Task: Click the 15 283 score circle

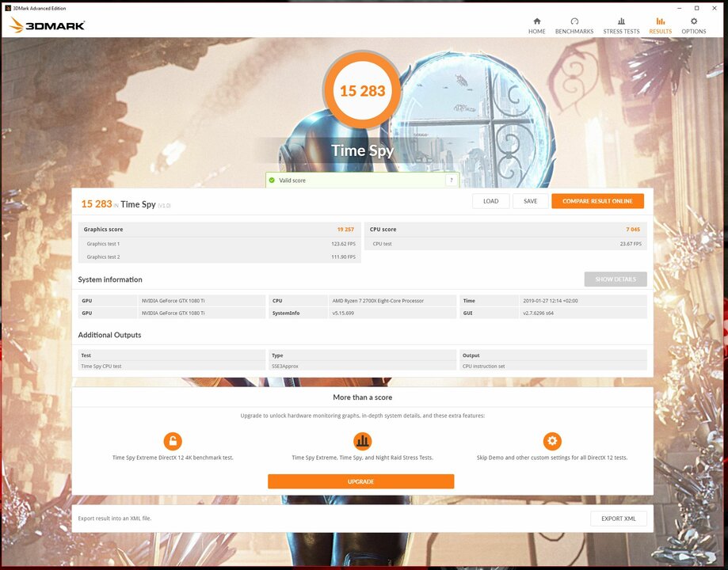Action: pos(362,90)
